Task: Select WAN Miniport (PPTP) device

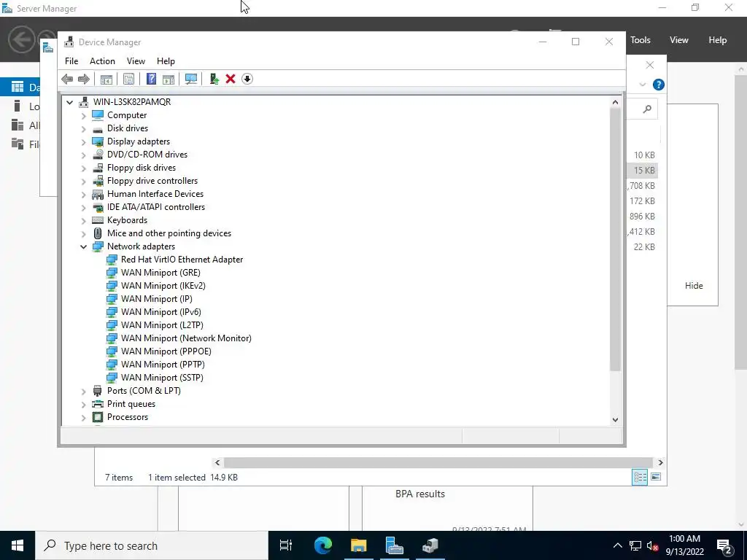Action: pyautogui.click(x=163, y=365)
